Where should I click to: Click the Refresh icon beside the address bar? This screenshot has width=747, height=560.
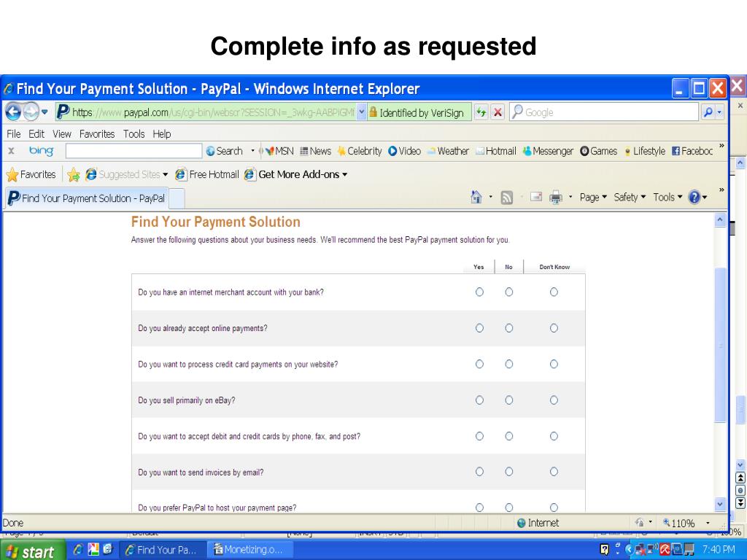481,112
